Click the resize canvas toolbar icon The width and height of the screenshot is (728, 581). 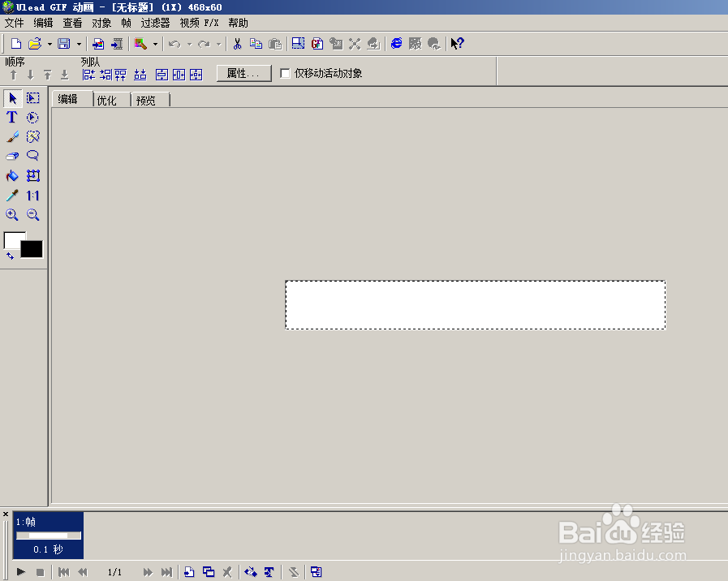click(x=298, y=44)
